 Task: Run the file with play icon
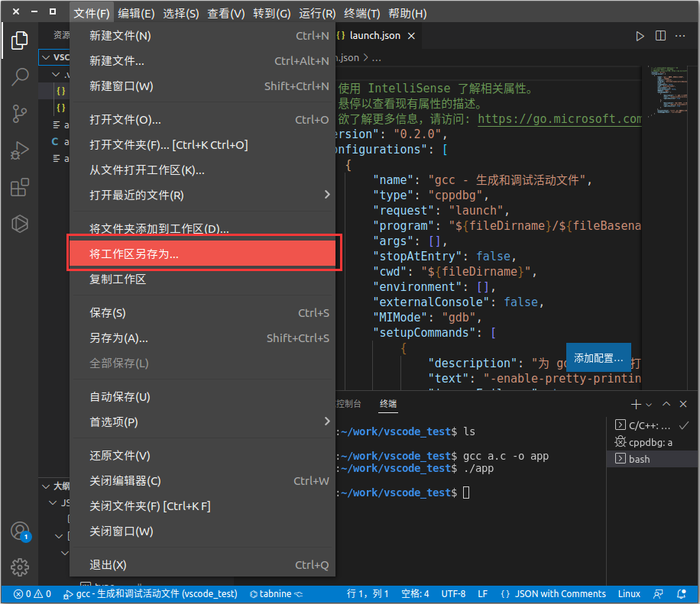[x=640, y=36]
